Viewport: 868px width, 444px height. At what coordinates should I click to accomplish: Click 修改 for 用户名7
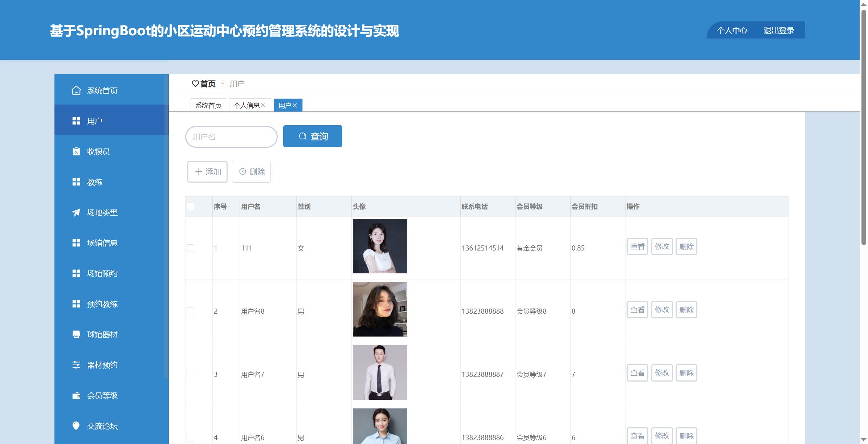pos(662,373)
